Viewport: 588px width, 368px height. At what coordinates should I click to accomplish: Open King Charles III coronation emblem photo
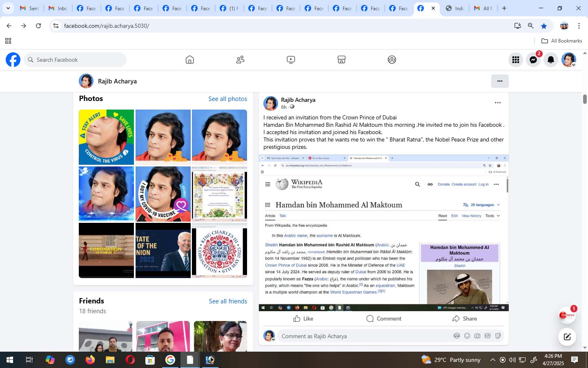pyautogui.click(x=219, y=250)
